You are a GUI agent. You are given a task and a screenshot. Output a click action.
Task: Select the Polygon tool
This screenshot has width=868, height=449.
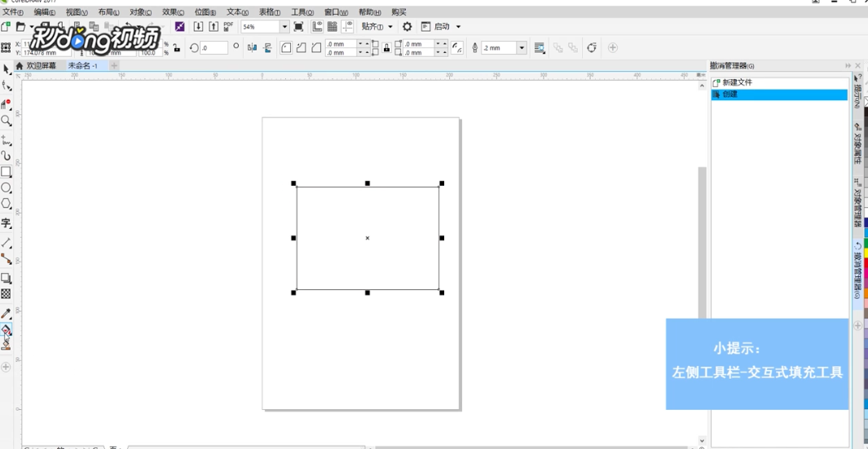point(6,203)
